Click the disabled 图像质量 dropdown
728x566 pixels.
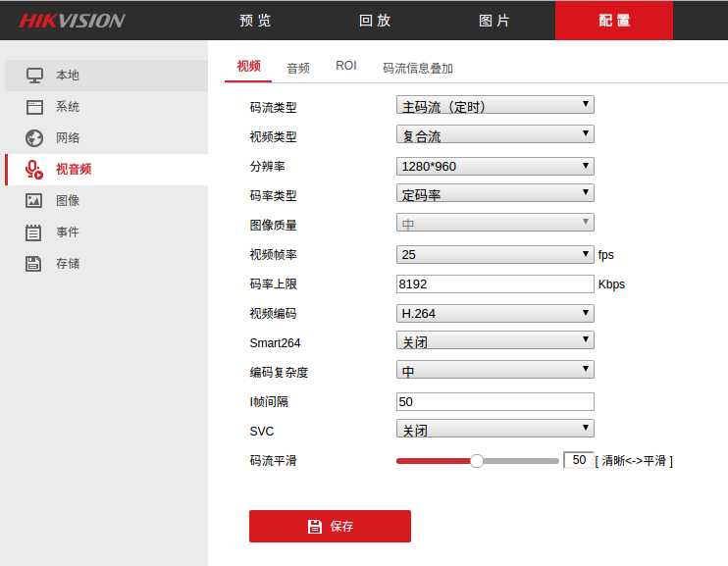(x=495, y=223)
